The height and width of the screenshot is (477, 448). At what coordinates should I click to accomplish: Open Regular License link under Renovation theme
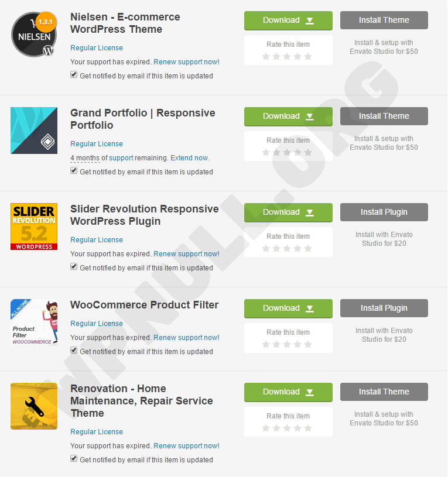[x=97, y=432]
